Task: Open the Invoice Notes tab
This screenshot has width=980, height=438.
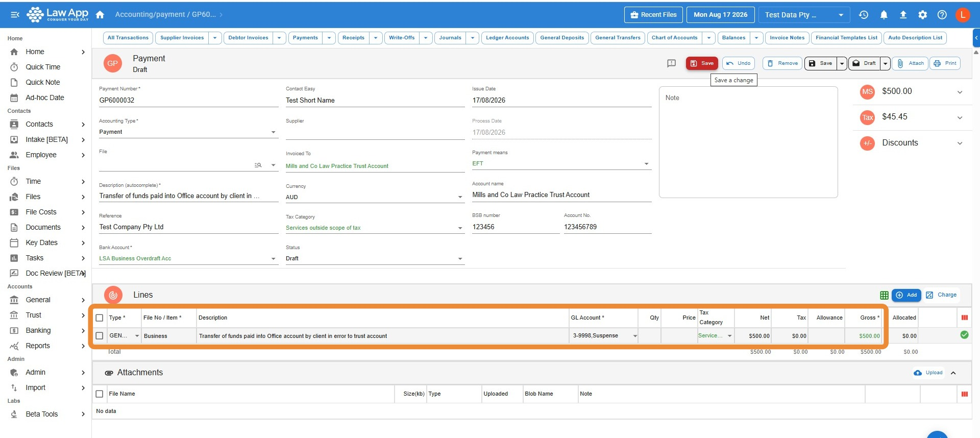Action: coord(787,38)
